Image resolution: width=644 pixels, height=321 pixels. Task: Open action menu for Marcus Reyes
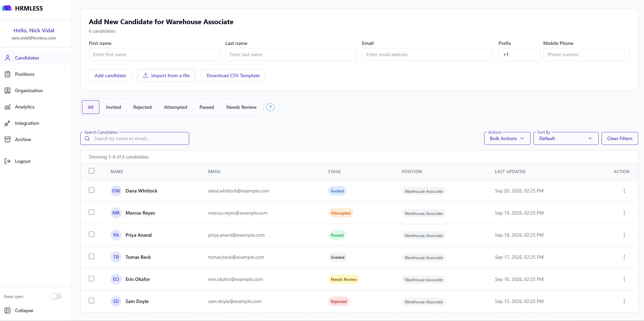click(x=624, y=213)
